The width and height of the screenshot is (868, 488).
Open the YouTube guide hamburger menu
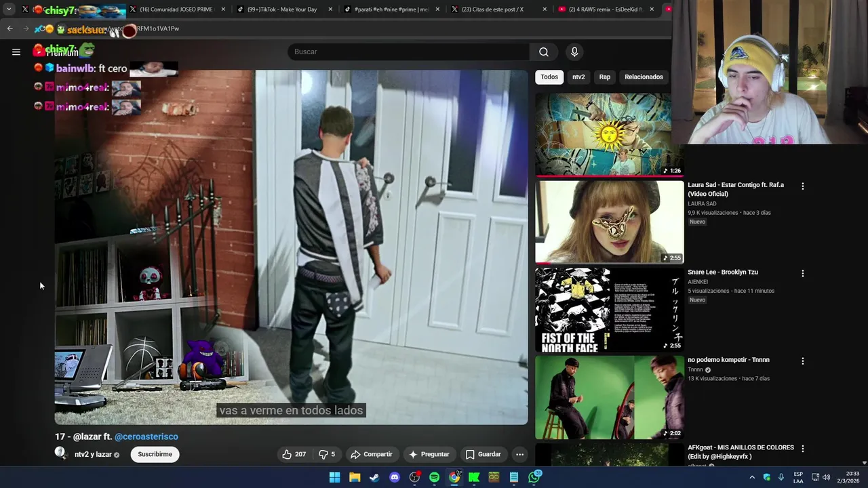(x=16, y=52)
